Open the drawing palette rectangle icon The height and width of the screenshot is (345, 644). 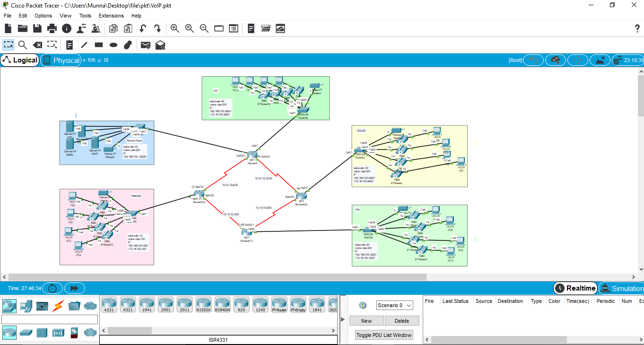(219, 28)
